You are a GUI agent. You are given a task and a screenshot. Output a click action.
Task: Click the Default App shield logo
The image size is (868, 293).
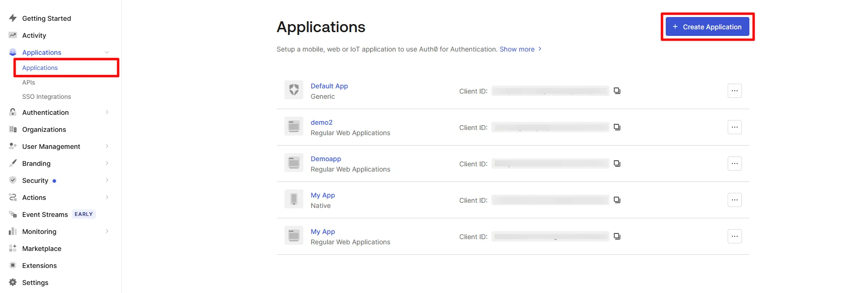coord(294,90)
